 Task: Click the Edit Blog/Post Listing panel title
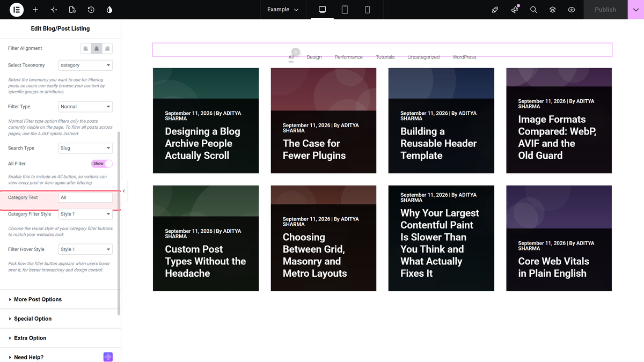click(x=60, y=28)
